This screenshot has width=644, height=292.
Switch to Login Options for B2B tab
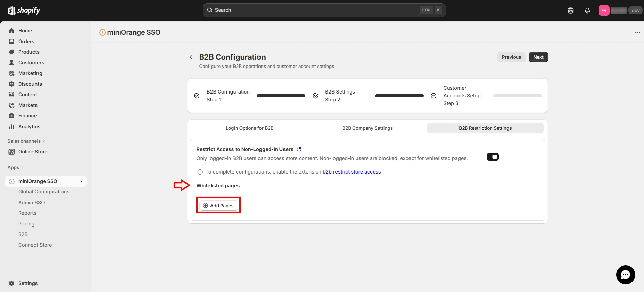pyautogui.click(x=250, y=128)
